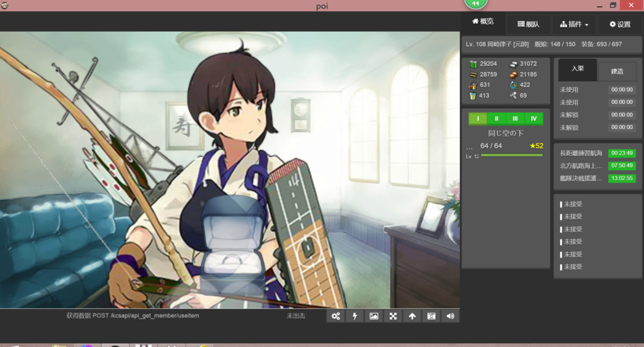Click the auto-adjust fullscreen arrows icon
The image size is (644, 347).
(x=393, y=316)
